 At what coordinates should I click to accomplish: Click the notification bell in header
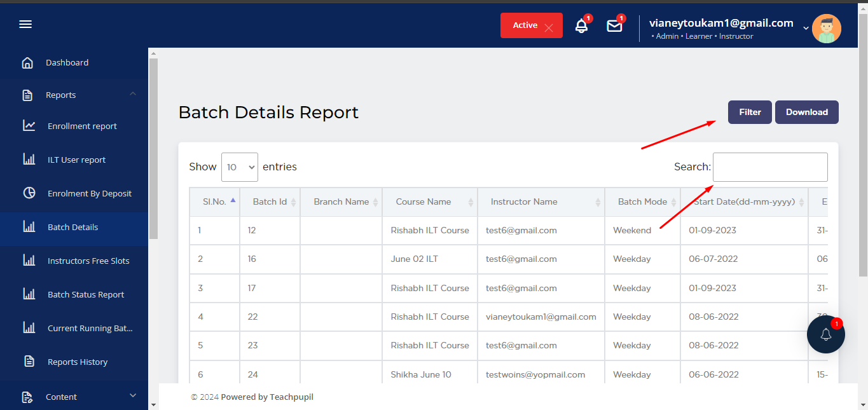tap(581, 26)
